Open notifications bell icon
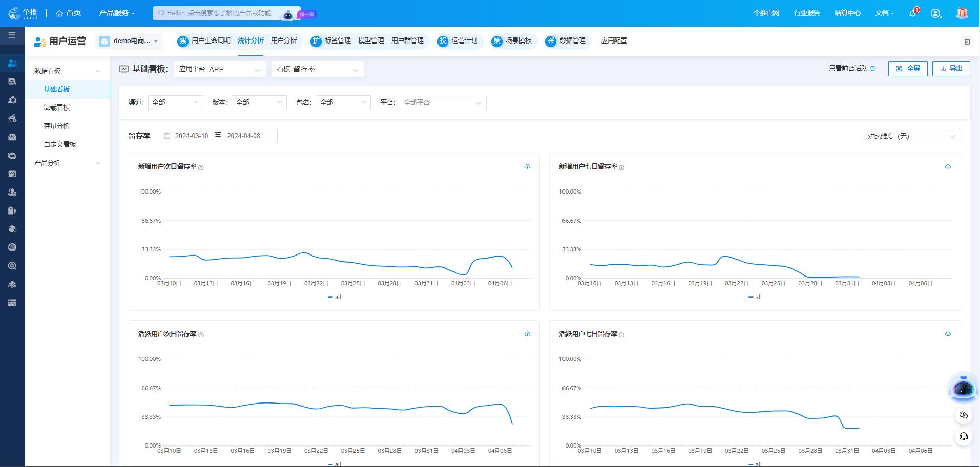This screenshot has height=467, width=980. (913, 13)
